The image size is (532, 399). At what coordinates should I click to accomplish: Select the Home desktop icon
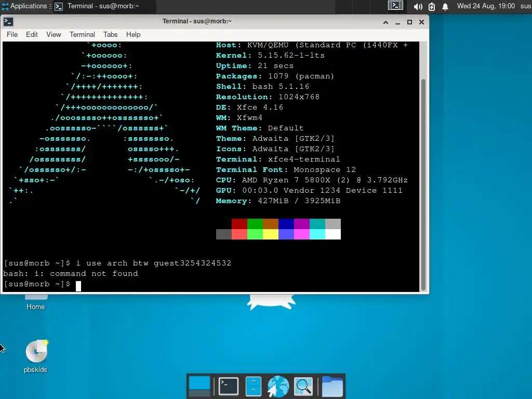point(36,303)
